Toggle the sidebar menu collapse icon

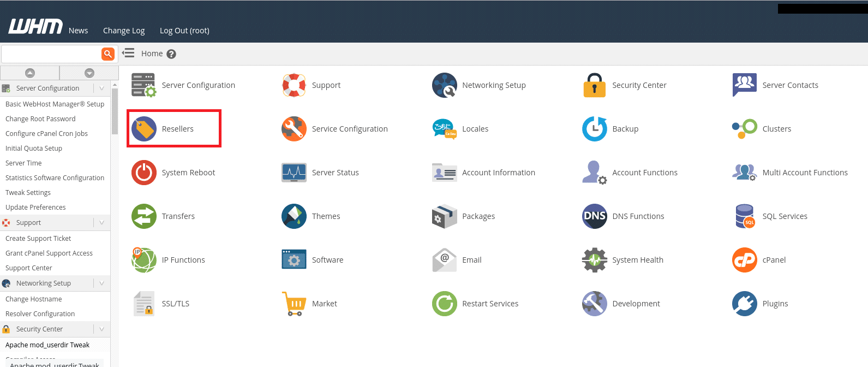128,53
